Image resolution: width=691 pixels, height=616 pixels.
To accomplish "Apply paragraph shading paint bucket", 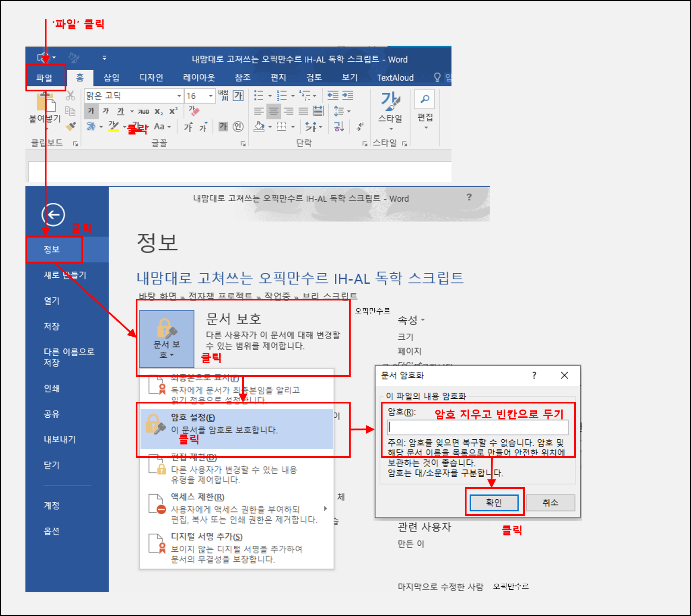I will click(259, 126).
